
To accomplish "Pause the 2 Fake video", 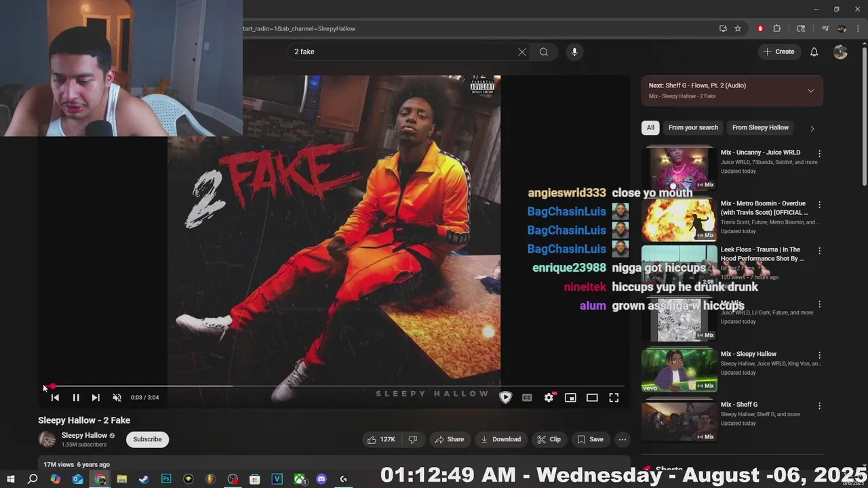I will [x=76, y=398].
